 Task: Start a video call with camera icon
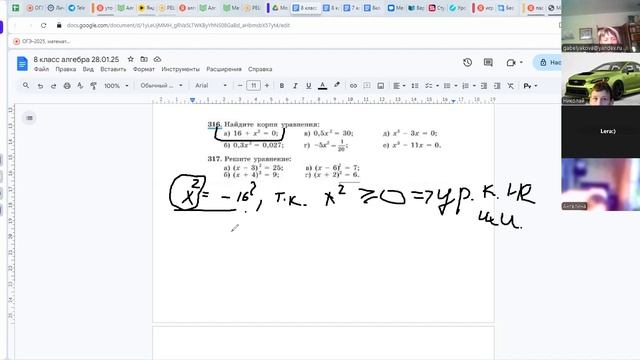pos(511,62)
